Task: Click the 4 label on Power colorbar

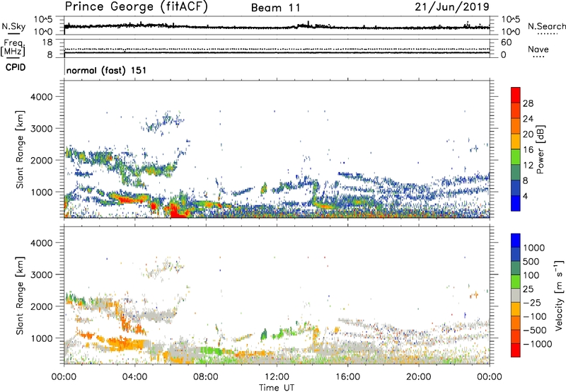Action: click(x=525, y=197)
